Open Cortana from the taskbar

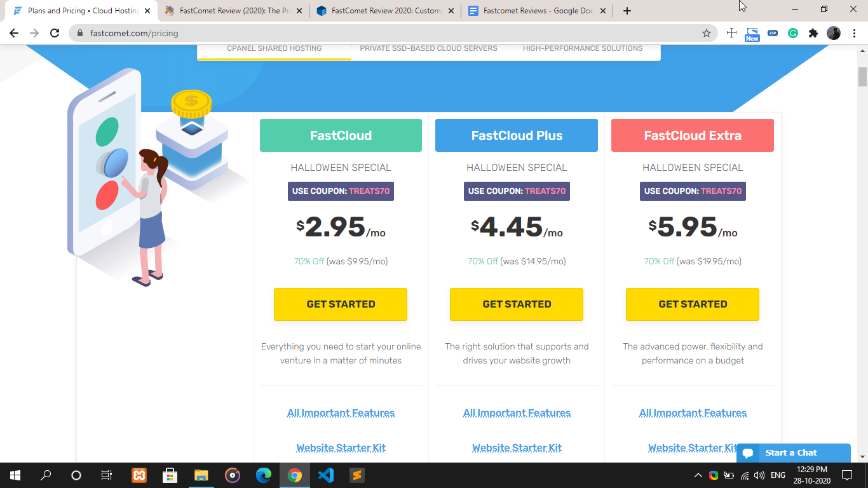point(76,475)
